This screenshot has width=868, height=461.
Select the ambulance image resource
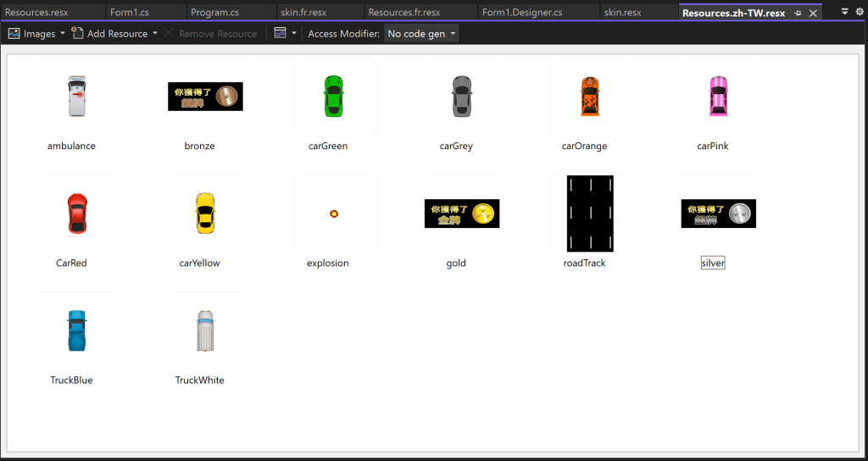click(77, 97)
